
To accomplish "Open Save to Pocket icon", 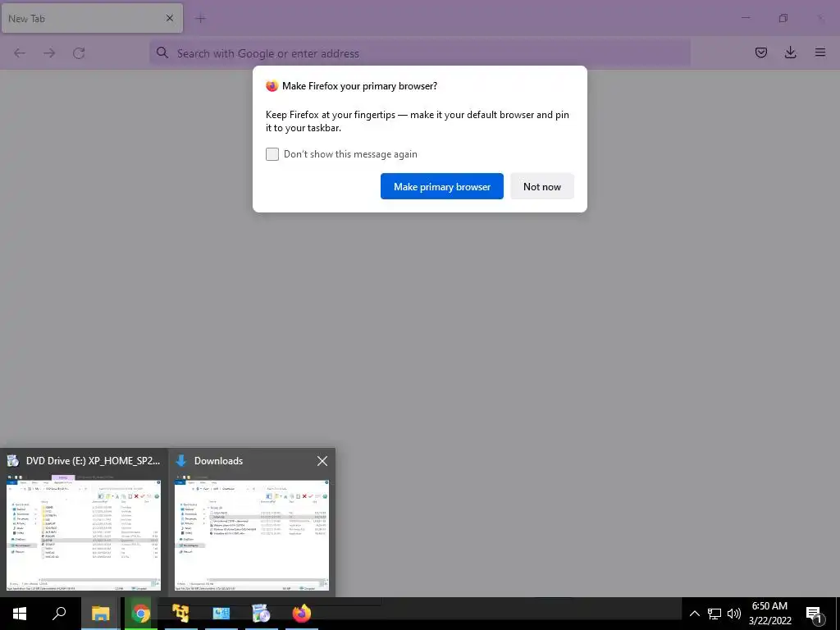I will point(760,52).
